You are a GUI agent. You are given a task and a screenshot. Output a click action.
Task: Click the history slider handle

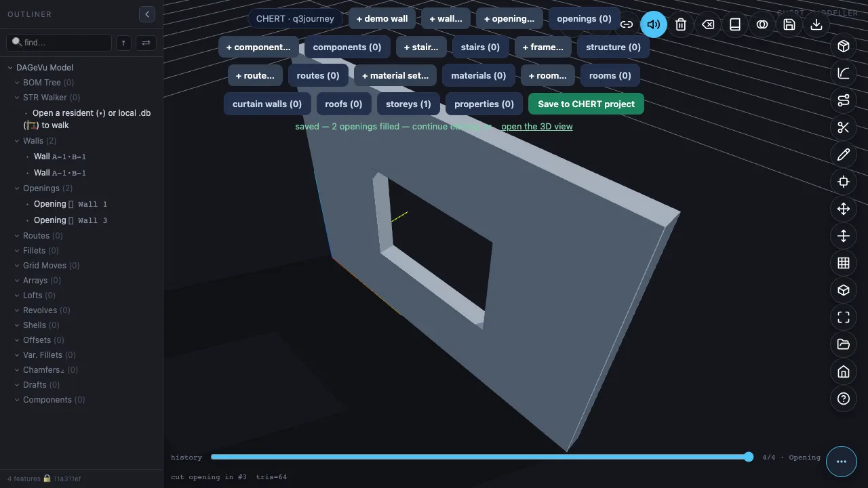pyautogui.click(x=749, y=457)
